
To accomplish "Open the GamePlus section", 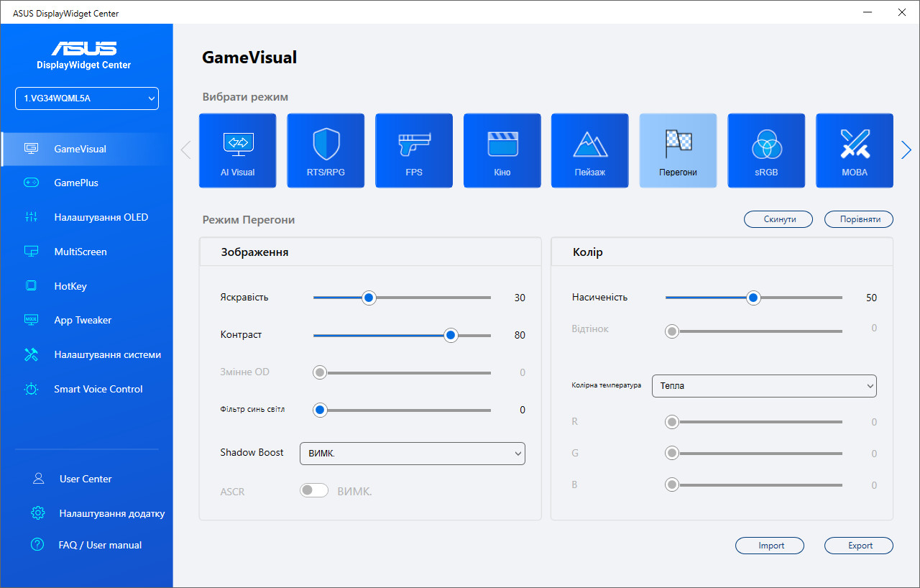I will coord(76,183).
